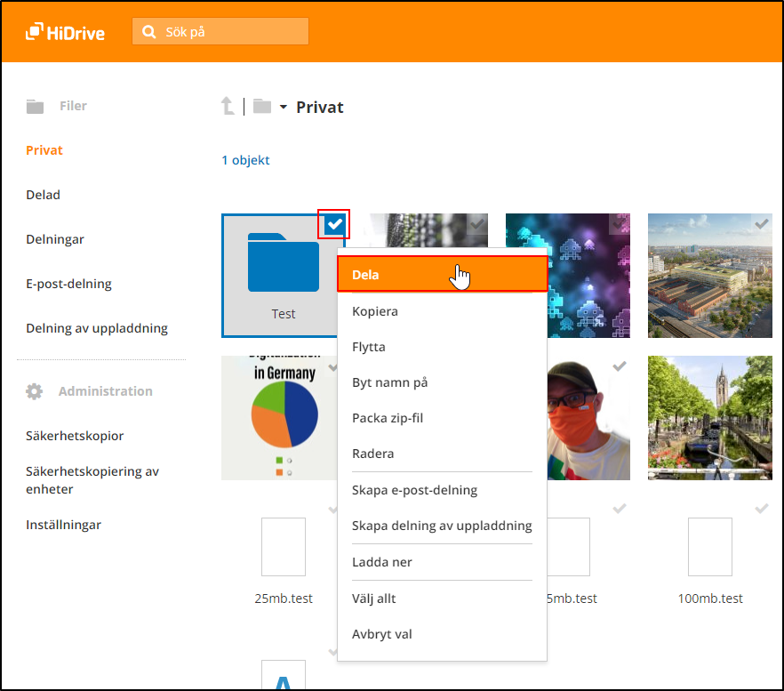The height and width of the screenshot is (691, 784).
Task: Open Inställningar in the sidebar
Action: tap(63, 525)
